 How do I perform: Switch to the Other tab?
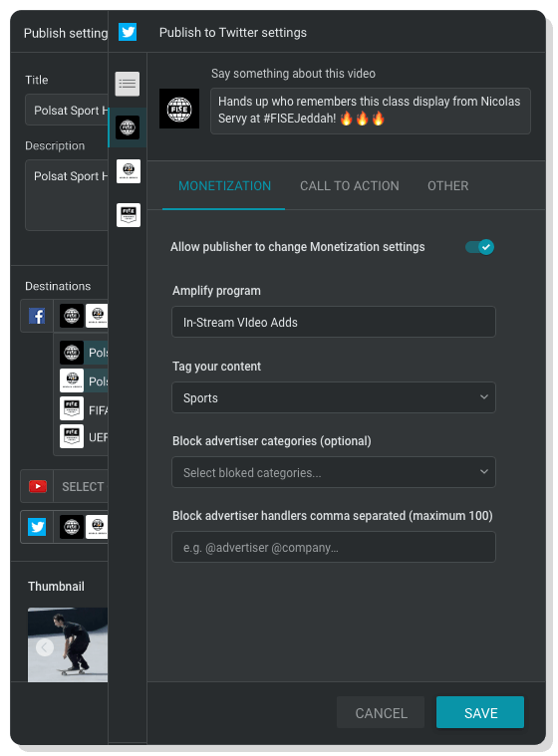pyautogui.click(x=448, y=186)
